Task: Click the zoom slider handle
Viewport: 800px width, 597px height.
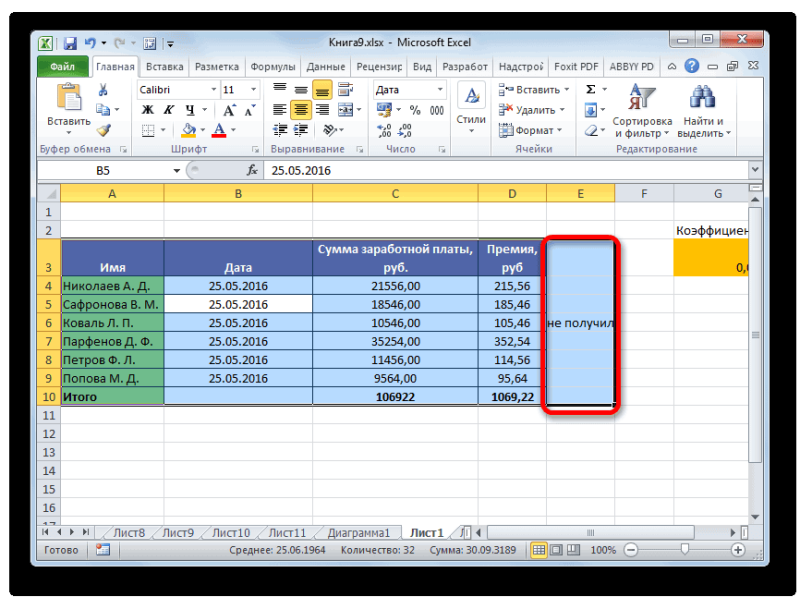Action: coord(685,549)
